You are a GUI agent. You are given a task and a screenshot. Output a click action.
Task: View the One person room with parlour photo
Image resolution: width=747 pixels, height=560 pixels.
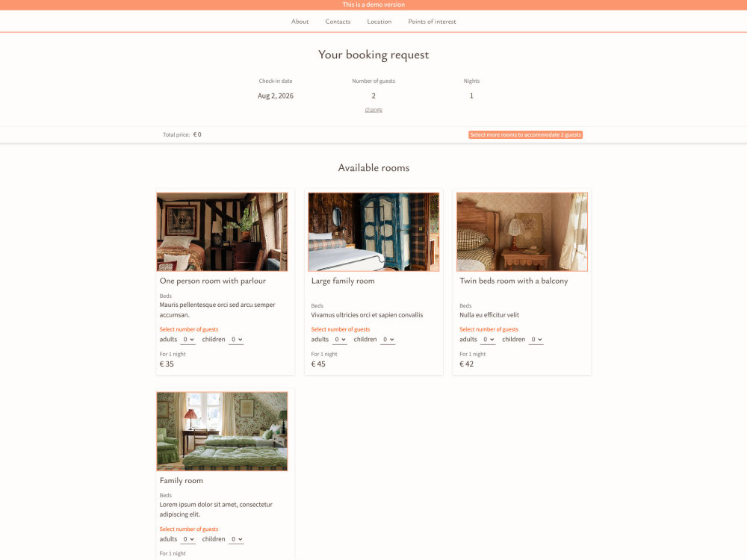pyautogui.click(x=222, y=232)
